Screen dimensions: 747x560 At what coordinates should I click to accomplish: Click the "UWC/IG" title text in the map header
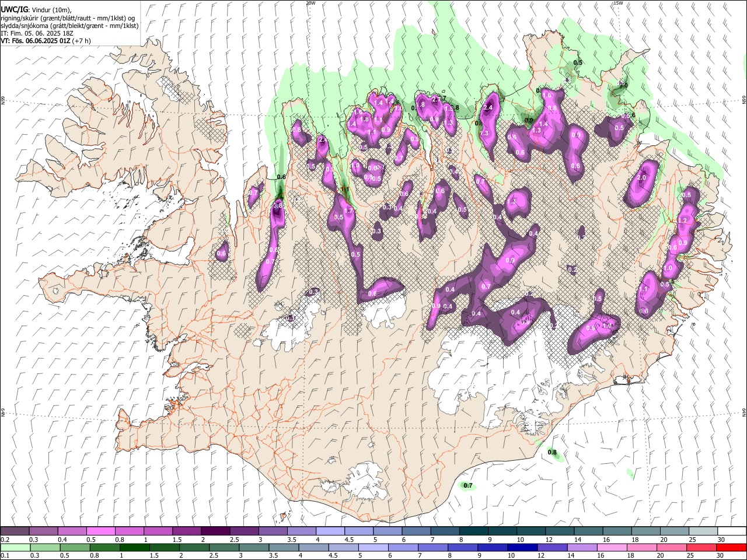click(x=14, y=9)
